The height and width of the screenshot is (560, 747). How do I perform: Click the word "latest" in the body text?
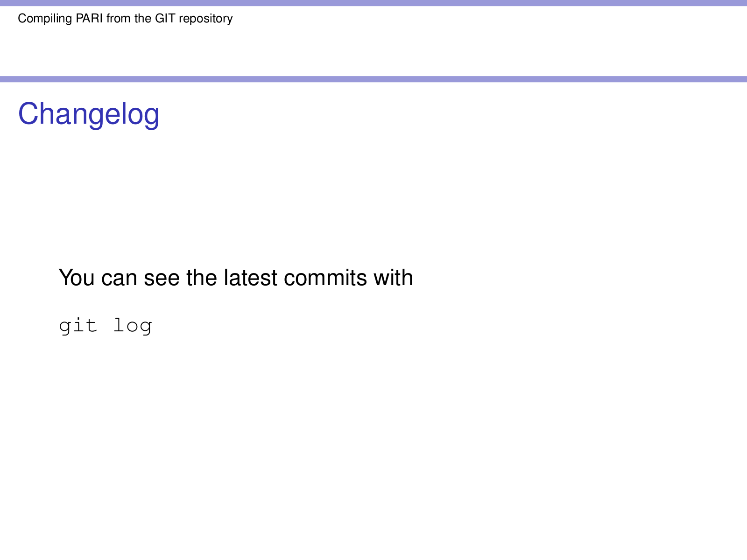point(250,278)
